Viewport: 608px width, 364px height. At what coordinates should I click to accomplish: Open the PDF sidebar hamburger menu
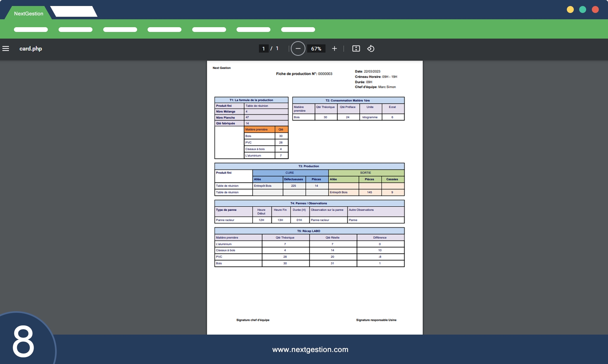tap(6, 48)
